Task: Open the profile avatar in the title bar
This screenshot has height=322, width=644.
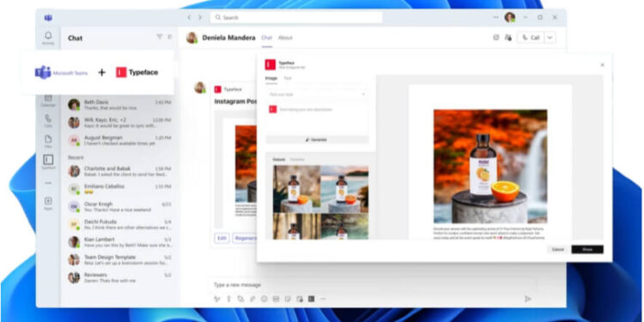Action: 510,17
